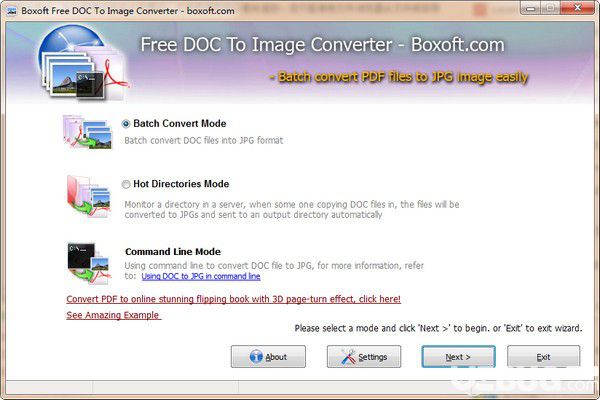The height and width of the screenshot is (400, 600).
Task: Open 'Using DOC to JPG in command line' link
Action: pos(201,276)
